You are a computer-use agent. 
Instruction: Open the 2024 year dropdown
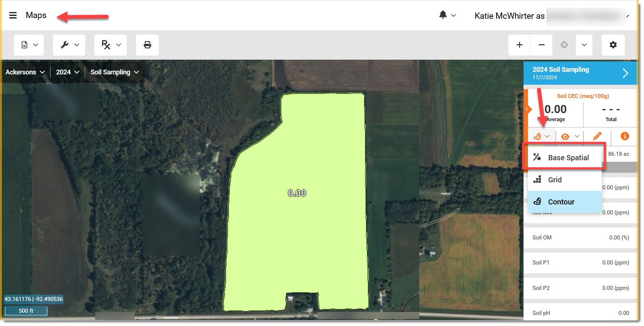[x=67, y=72]
